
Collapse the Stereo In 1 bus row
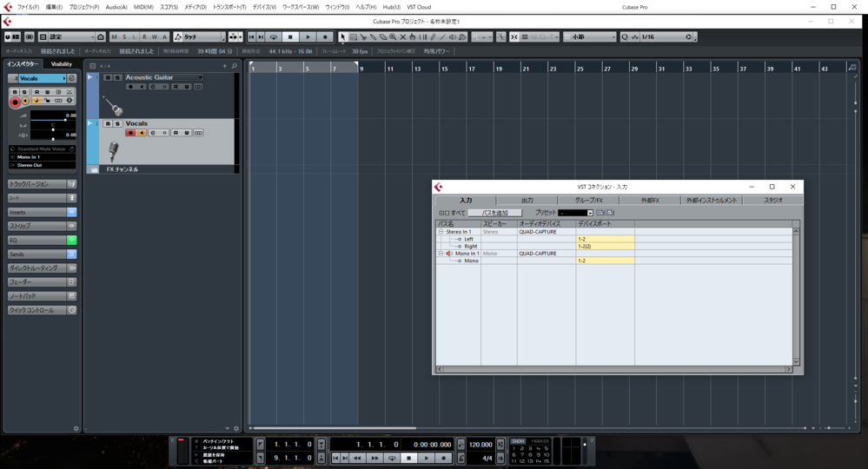pos(441,232)
